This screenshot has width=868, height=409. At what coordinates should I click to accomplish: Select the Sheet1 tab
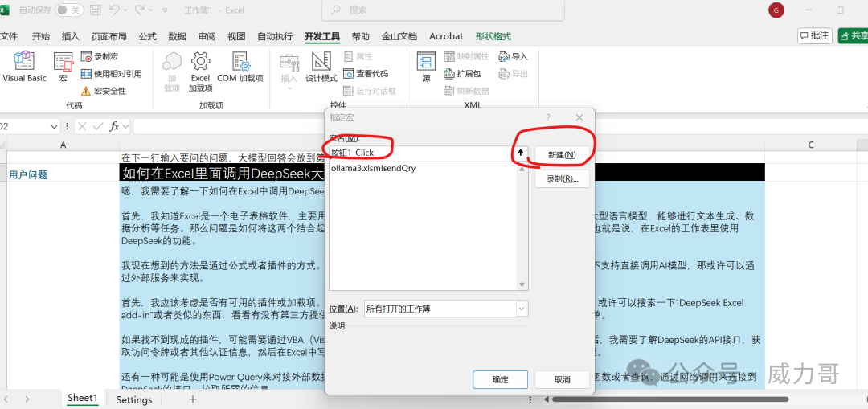(83, 399)
